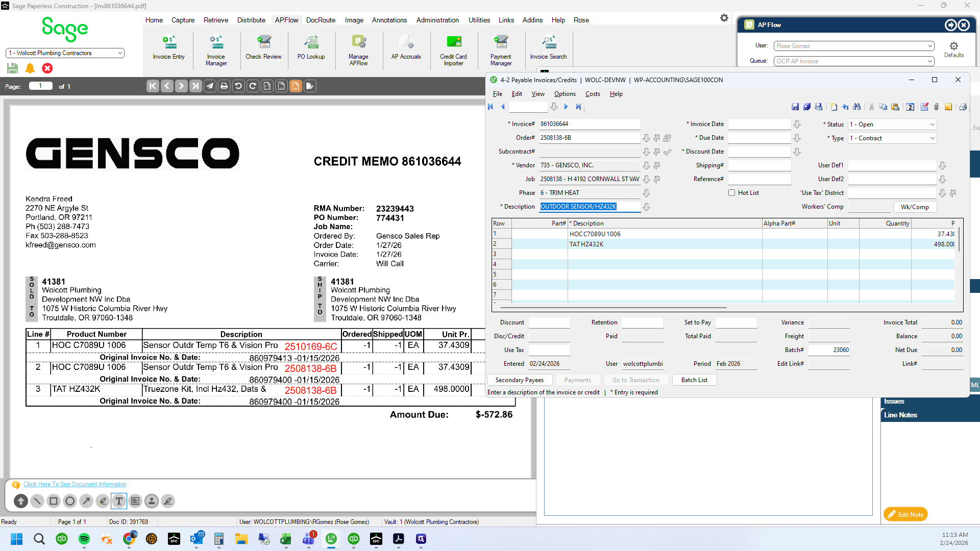Open lookup arrow for Invoice Date
The image size is (980, 551).
tap(797, 124)
